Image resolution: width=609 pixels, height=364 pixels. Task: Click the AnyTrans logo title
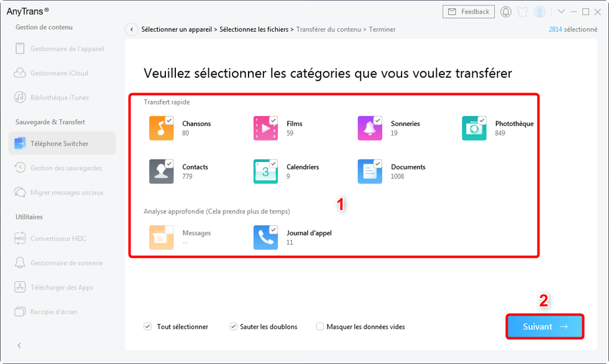click(x=27, y=11)
